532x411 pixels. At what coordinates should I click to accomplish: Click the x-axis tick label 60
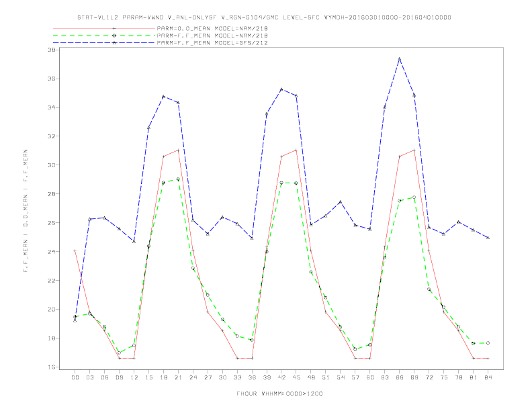point(370,377)
